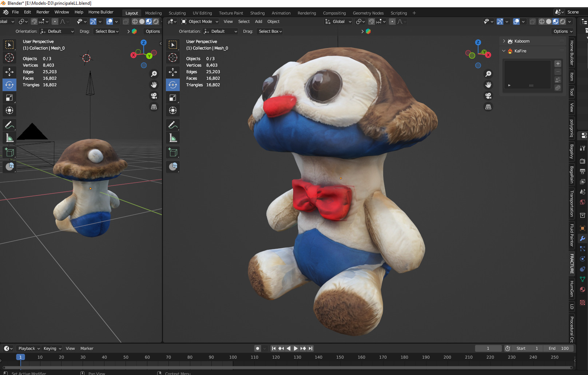Open Drag Select Box dropdown in left viewport

107,31
